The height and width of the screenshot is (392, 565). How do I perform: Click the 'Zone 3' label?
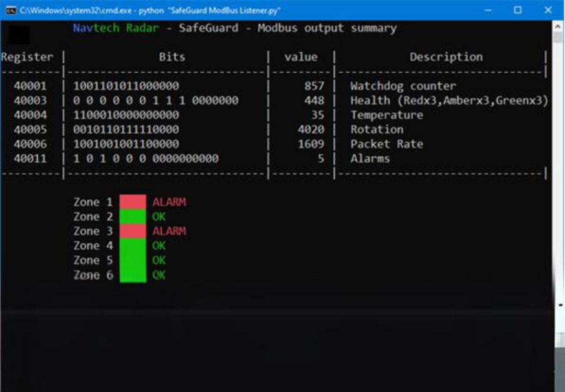[x=93, y=231]
